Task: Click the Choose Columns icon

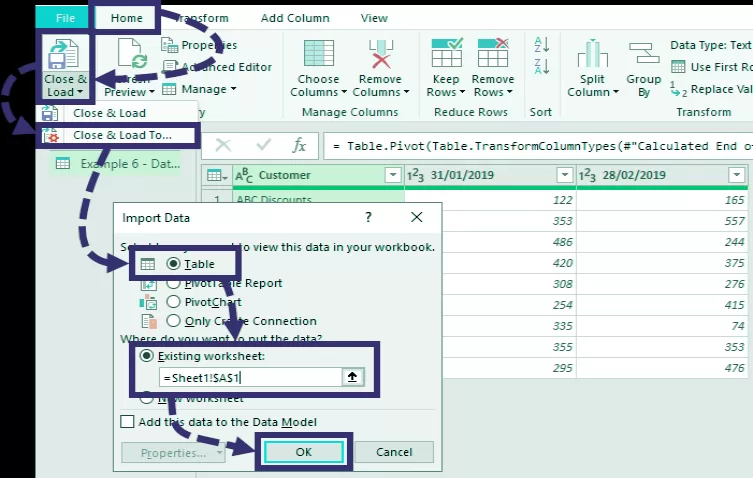Action: pyautogui.click(x=318, y=55)
